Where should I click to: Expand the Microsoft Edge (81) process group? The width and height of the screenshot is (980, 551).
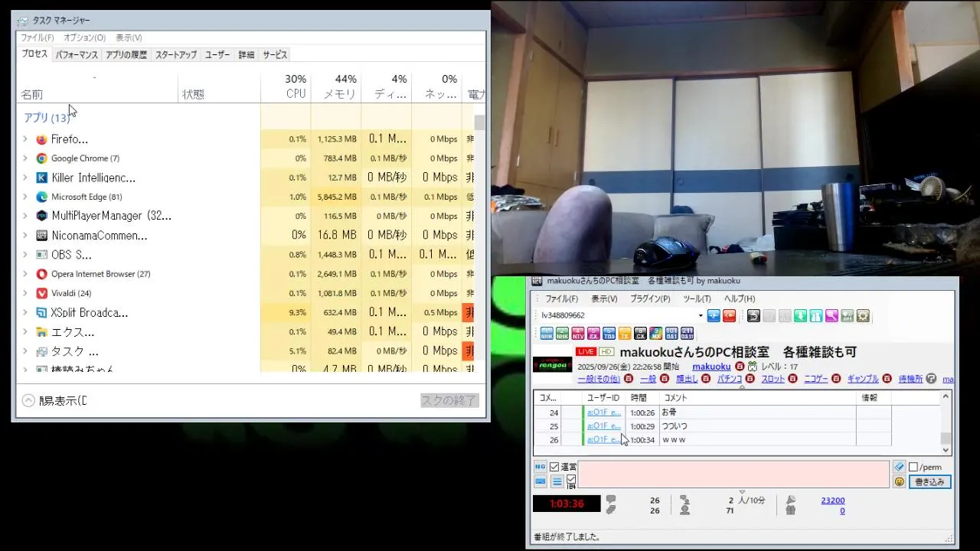(x=24, y=197)
